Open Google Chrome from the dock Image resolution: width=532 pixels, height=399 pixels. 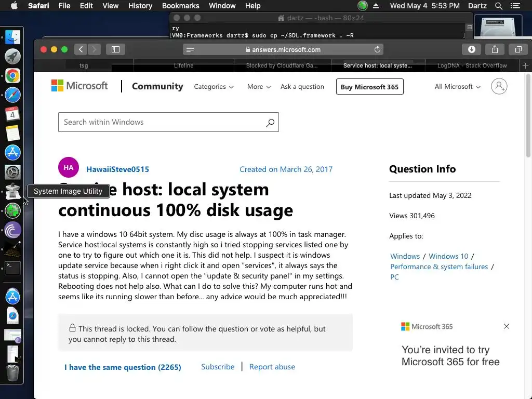click(12, 76)
